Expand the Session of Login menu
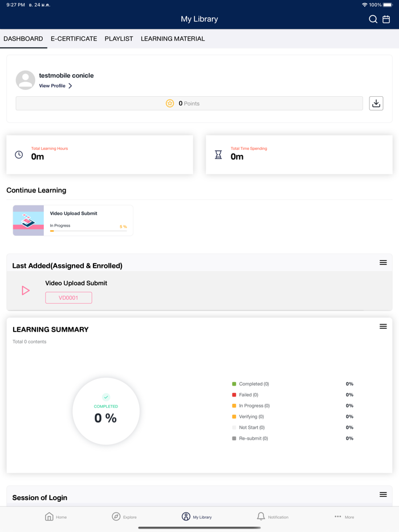This screenshot has height=532, width=399. pyautogui.click(x=383, y=494)
